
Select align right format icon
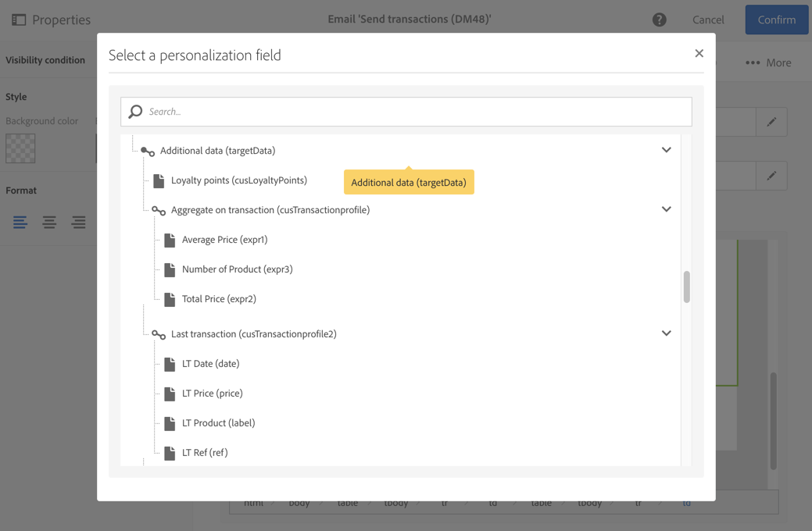click(x=78, y=223)
